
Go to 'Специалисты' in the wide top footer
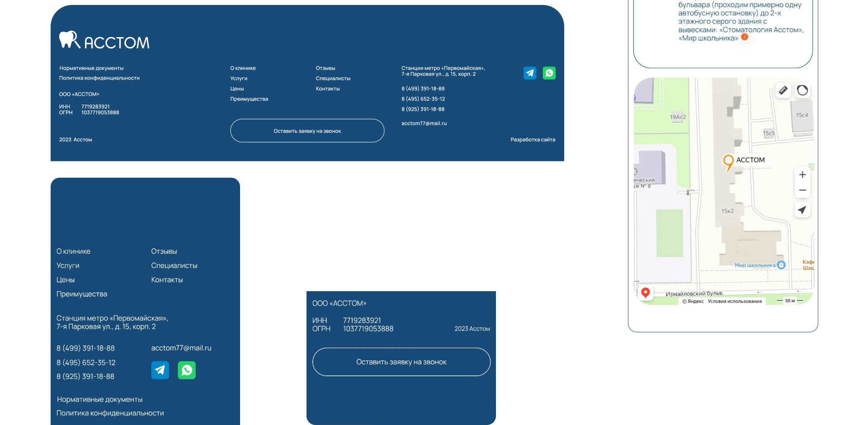tap(333, 79)
